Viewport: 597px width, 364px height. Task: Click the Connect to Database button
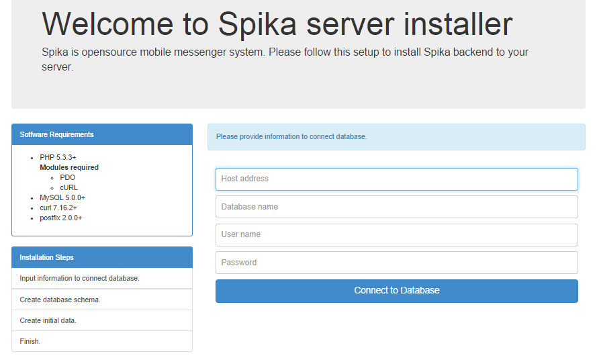coord(397,291)
